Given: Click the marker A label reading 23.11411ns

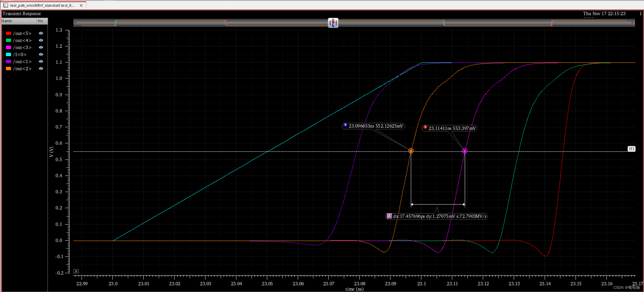Looking at the screenshot, I should click(x=450, y=128).
